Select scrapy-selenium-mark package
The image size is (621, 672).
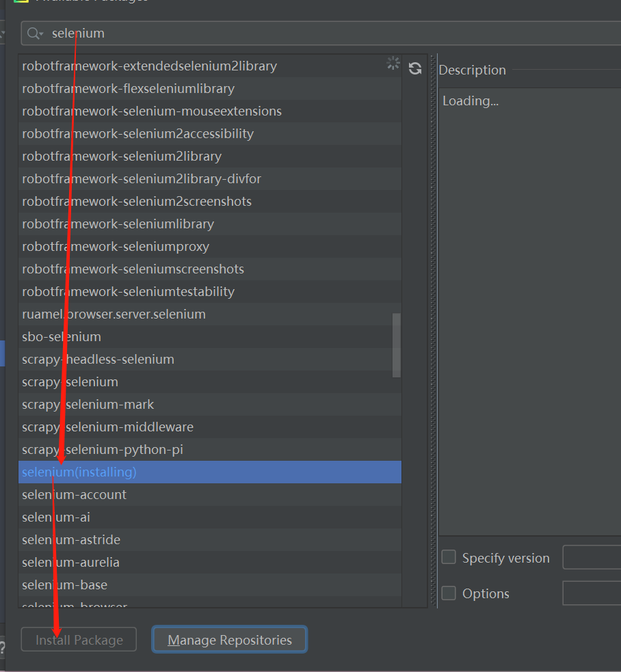(210, 405)
